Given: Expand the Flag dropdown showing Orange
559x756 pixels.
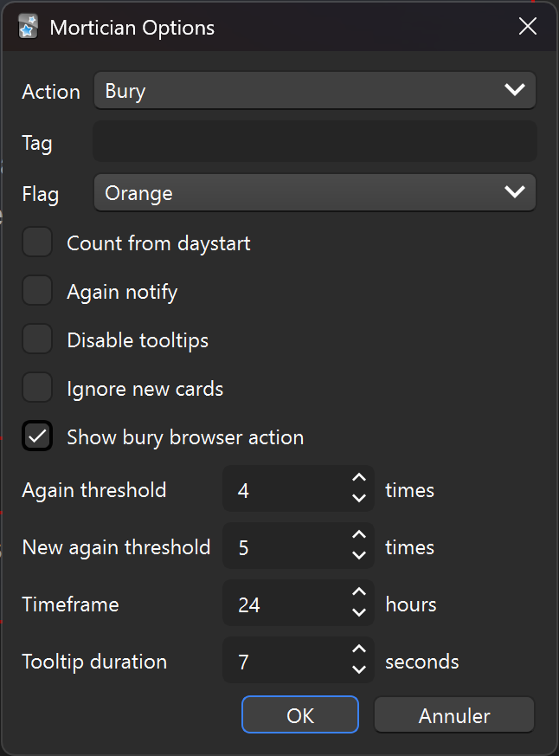Looking at the screenshot, I should click(314, 192).
